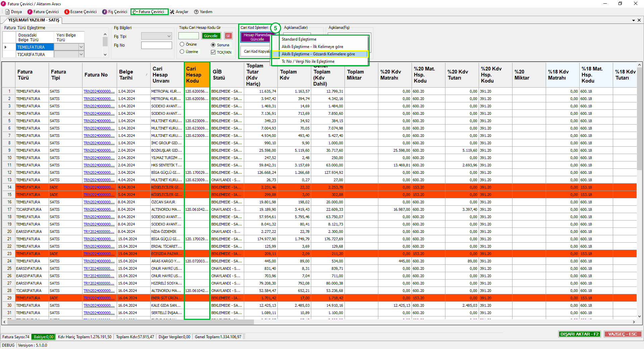The height and width of the screenshot is (349, 644).
Task: Click the Fiş No input field
Action: click(156, 45)
